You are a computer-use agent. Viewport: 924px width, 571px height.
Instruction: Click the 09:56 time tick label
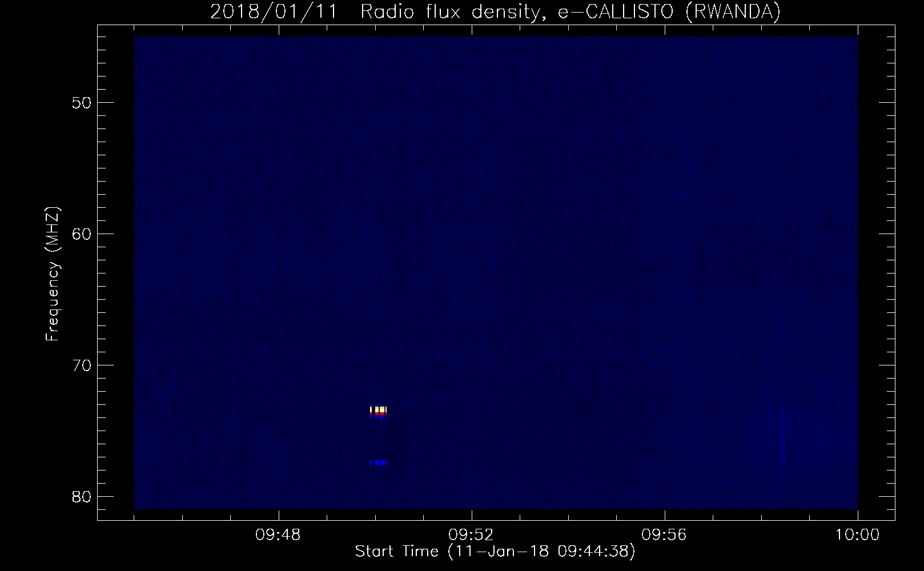point(665,535)
